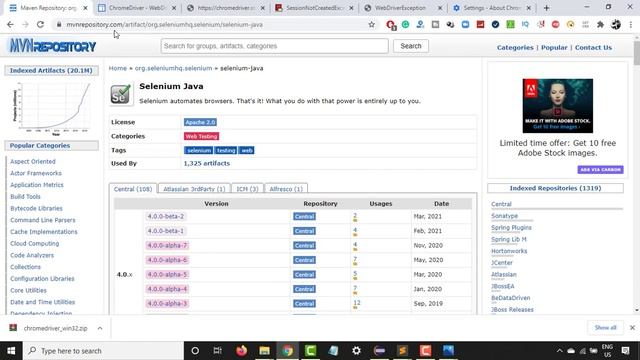Open the 1,325 artifacts link
640x360 pixels.
(x=207, y=163)
